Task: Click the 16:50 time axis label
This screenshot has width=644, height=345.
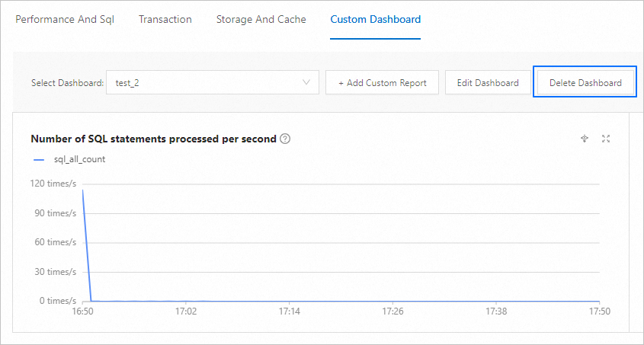Action: (82, 311)
